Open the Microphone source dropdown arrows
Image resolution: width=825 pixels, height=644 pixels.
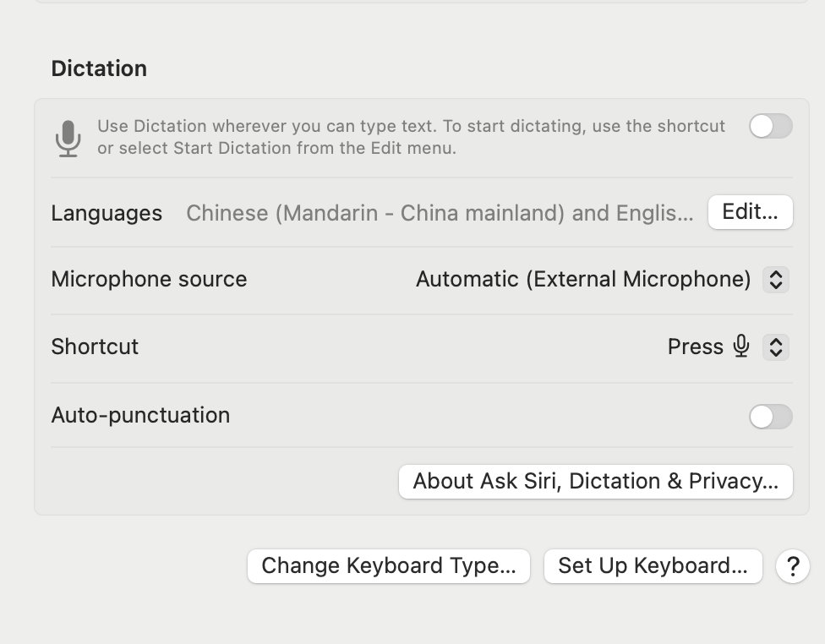(x=776, y=280)
